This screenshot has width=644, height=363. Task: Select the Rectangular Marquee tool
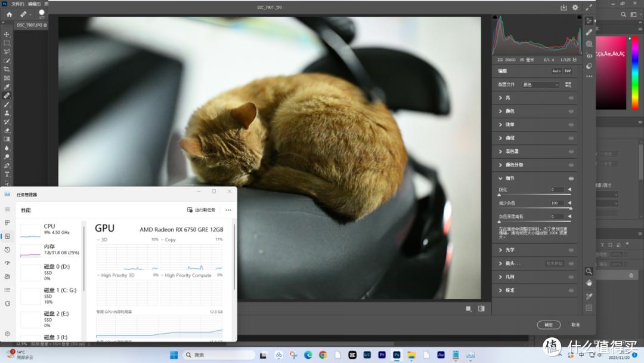(x=7, y=43)
